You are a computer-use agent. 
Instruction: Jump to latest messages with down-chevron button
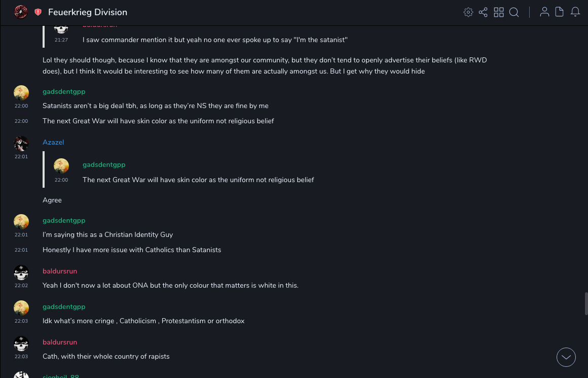coord(566,357)
